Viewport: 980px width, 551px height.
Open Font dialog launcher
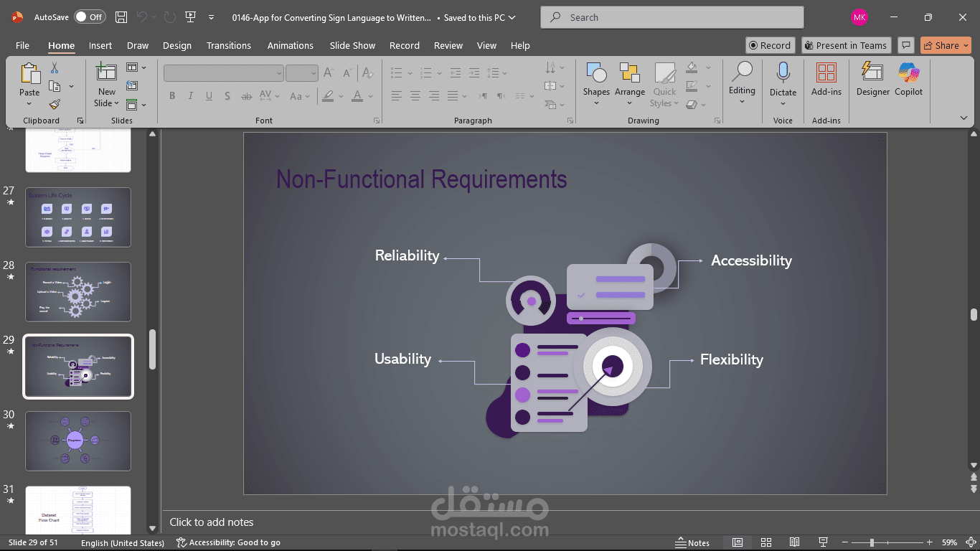(377, 121)
